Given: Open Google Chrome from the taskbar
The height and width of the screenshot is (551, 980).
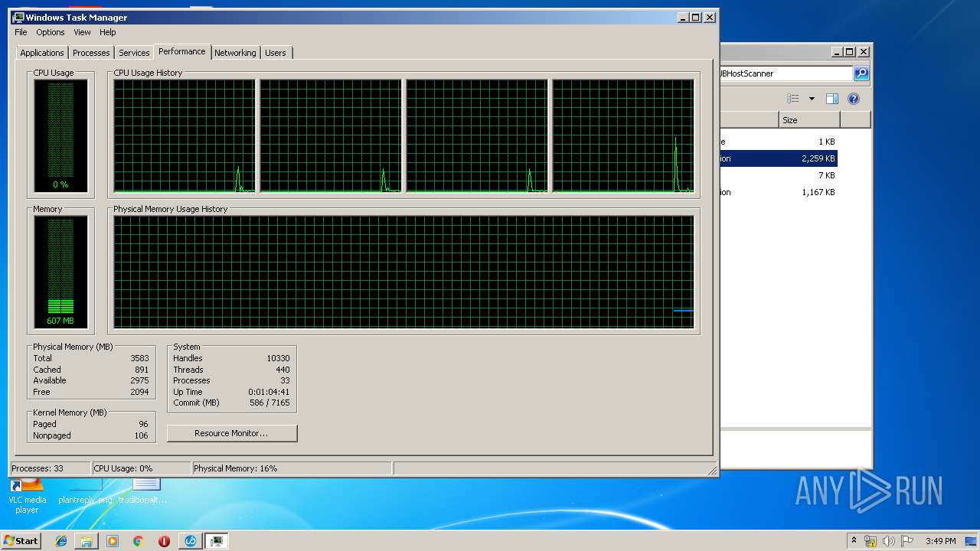Looking at the screenshot, I should [138, 541].
